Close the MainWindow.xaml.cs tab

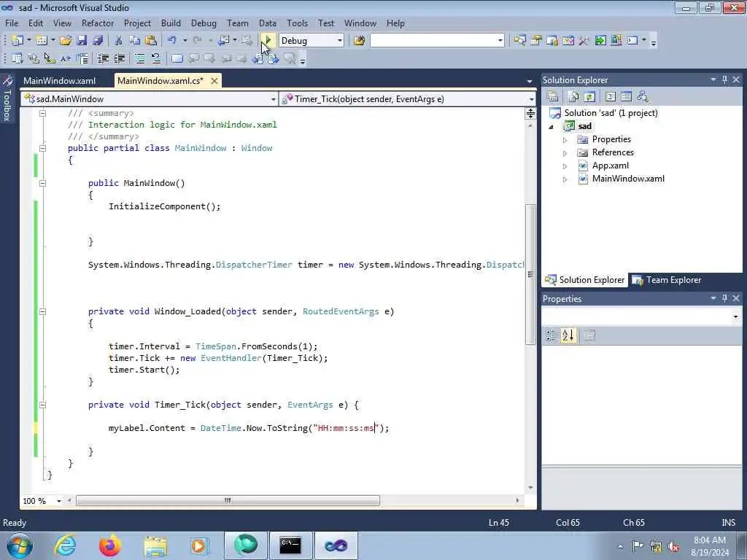(x=214, y=81)
